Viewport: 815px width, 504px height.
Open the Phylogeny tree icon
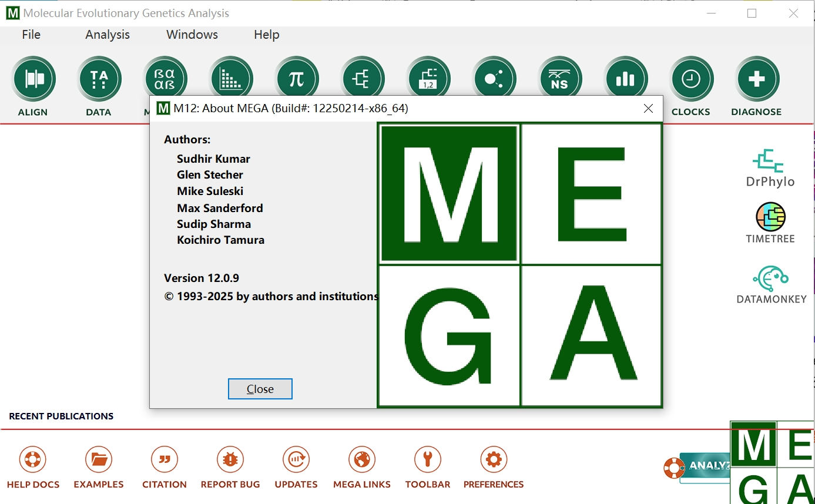click(x=363, y=76)
